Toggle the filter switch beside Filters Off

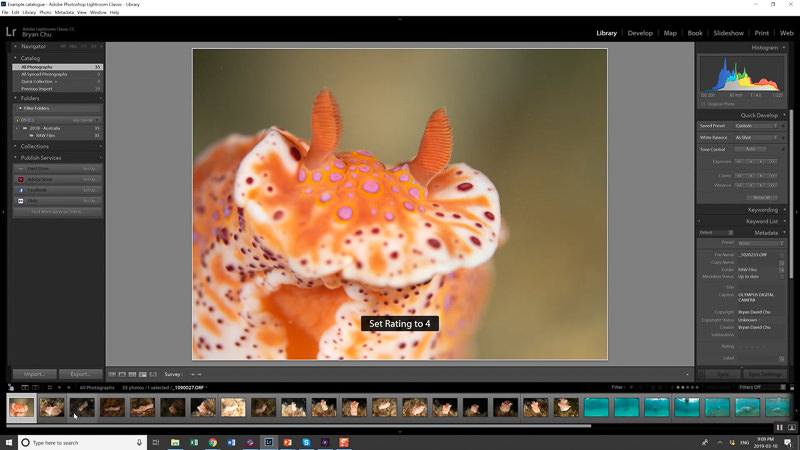(x=790, y=386)
